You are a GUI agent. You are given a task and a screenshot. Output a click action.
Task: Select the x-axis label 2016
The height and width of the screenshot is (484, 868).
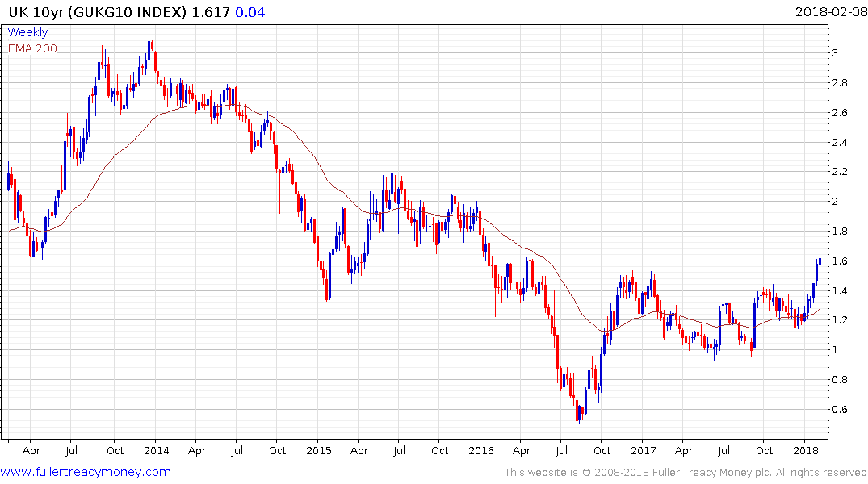pos(480,451)
